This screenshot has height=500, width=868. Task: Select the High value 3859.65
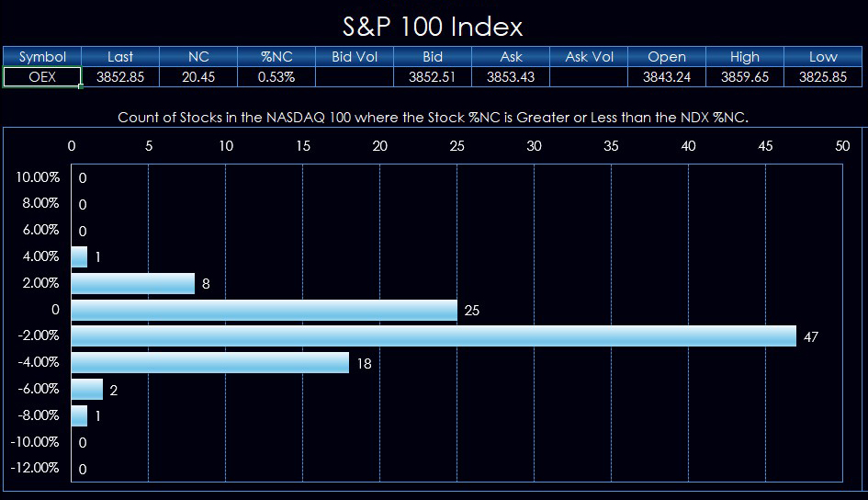[745, 77]
